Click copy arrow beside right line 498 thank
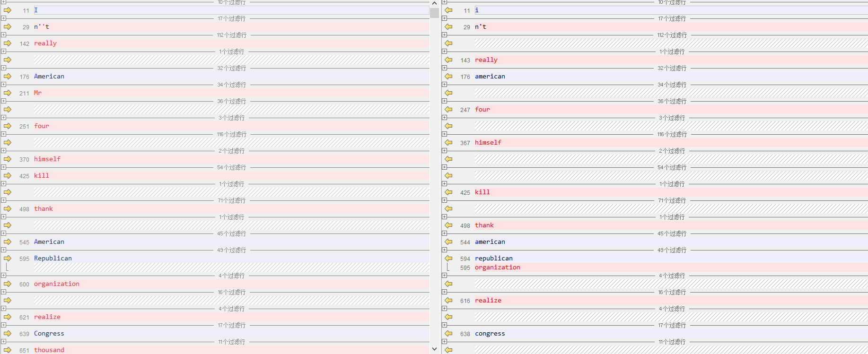The height and width of the screenshot is (354, 868). pyautogui.click(x=448, y=225)
